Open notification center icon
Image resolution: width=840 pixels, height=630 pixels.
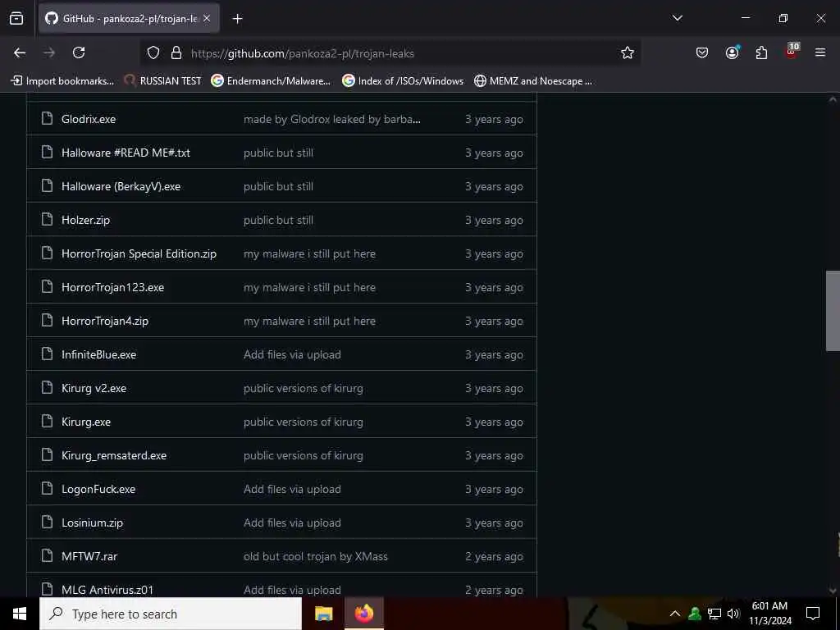pos(813,614)
